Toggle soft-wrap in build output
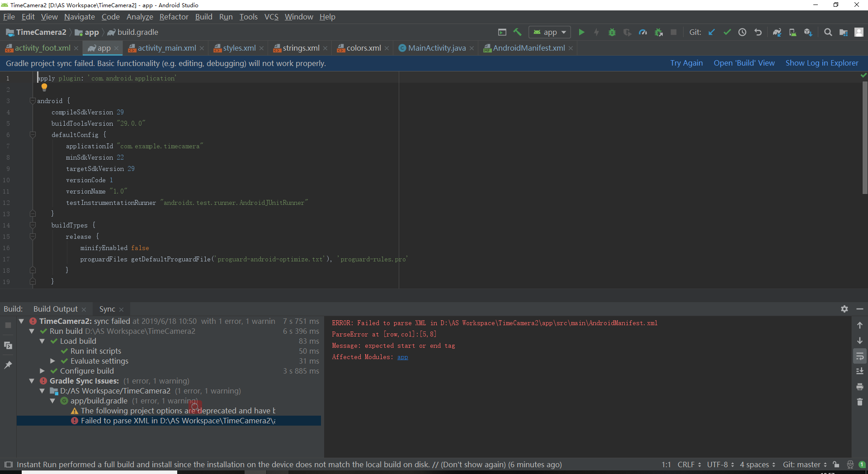 pyautogui.click(x=860, y=356)
